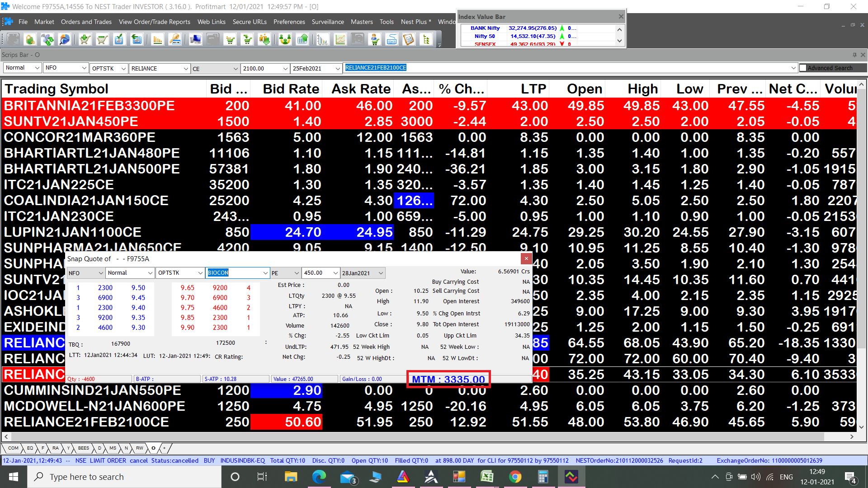Open the 28Jan2021 expiry dropdown in Snap Quote

[381, 273]
